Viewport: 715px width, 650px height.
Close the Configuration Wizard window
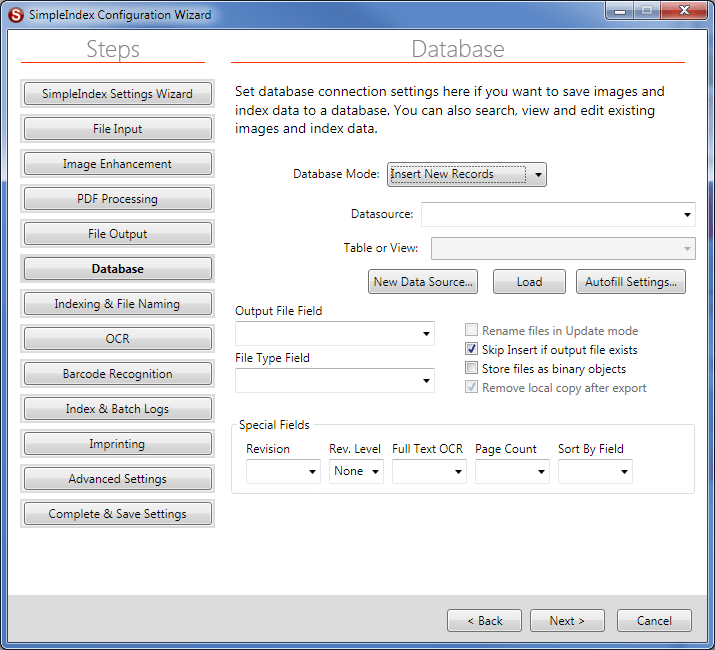point(684,10)
